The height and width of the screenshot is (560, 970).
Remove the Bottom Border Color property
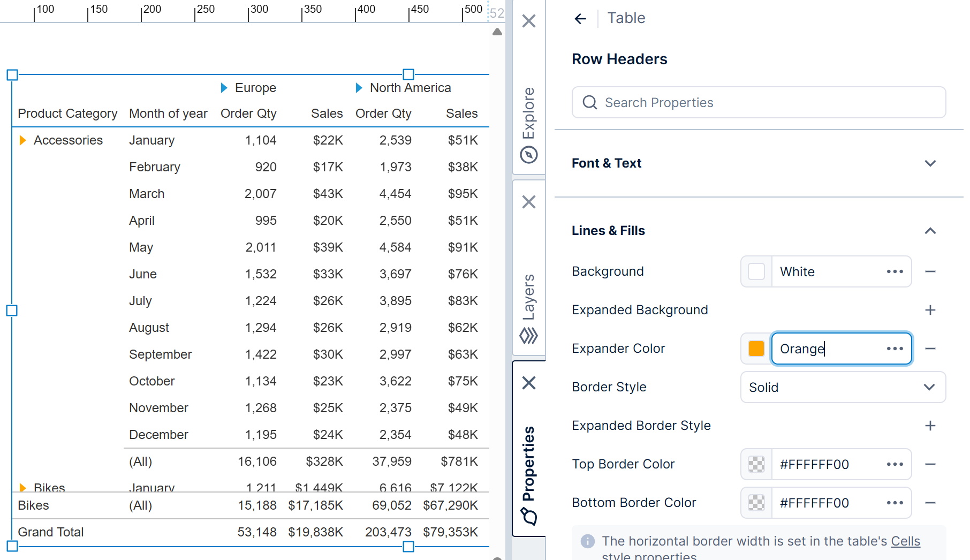(930, 503)
